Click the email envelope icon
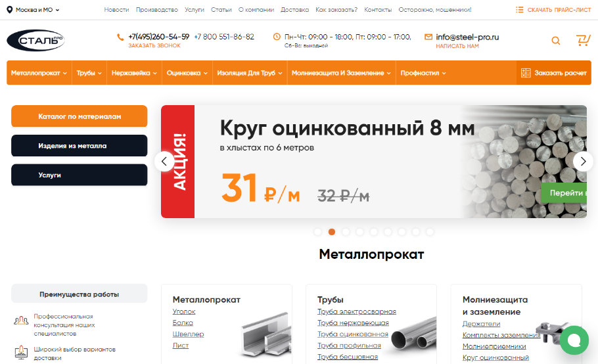598x364 pixels. pyautogui.click(x=428, y=37)
